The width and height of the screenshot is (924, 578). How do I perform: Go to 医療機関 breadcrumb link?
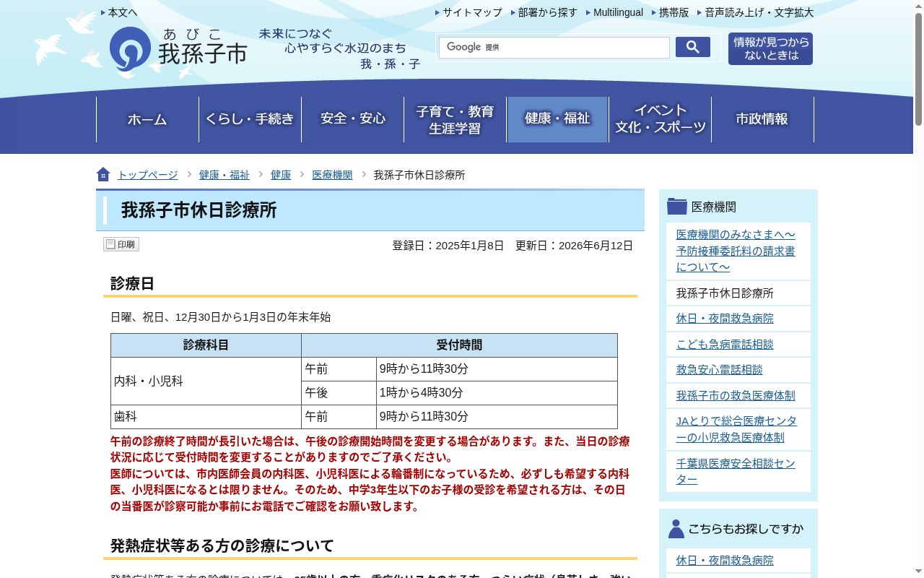click(332, 175)
